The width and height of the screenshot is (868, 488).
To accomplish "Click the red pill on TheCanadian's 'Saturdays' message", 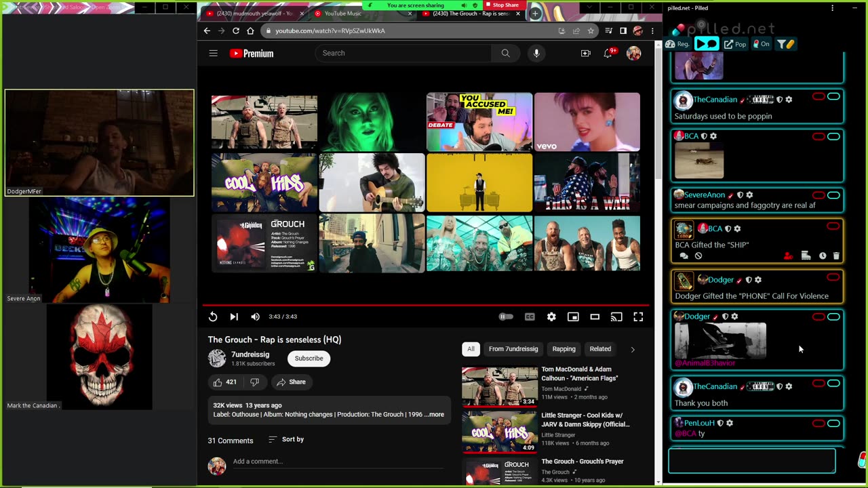I will pos(818,97).
